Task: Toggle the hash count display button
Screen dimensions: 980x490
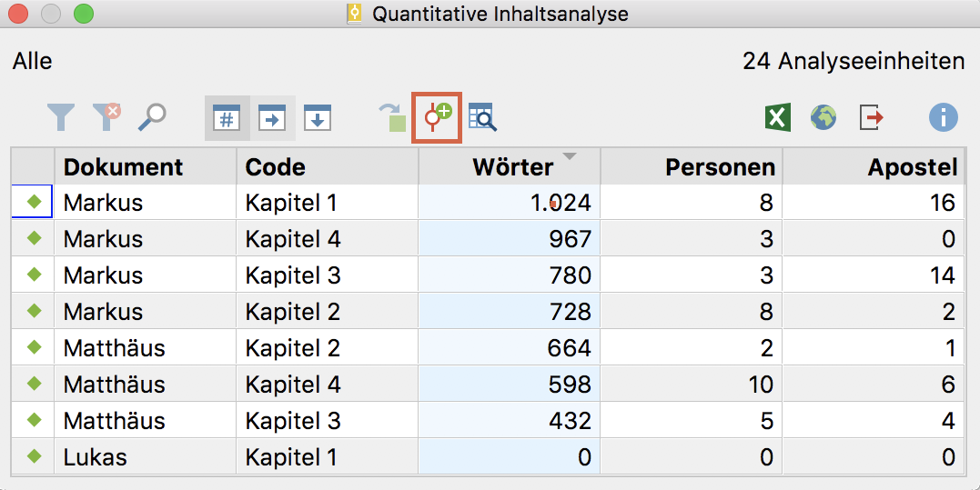Action: coord(227,118)
